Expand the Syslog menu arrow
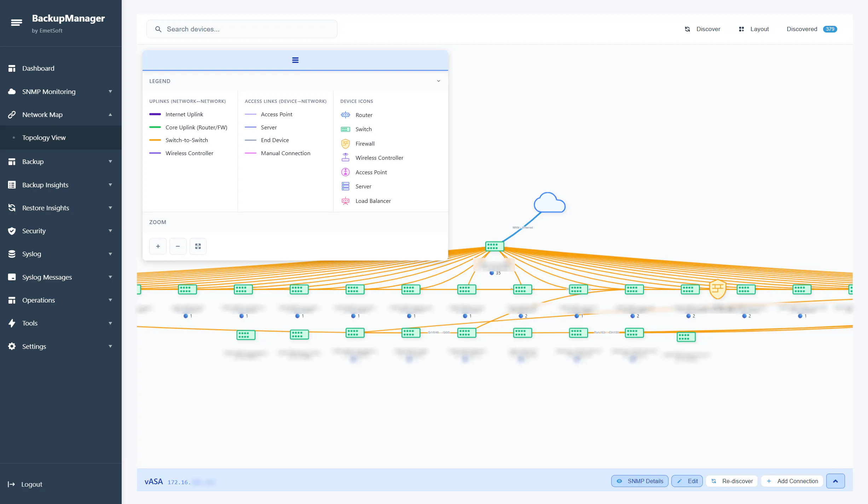 click(110, 254)
